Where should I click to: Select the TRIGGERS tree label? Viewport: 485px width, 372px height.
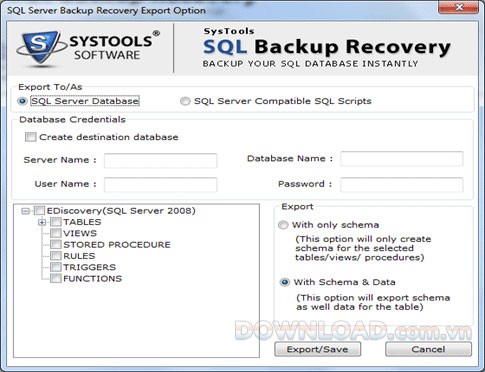point(90,267)
